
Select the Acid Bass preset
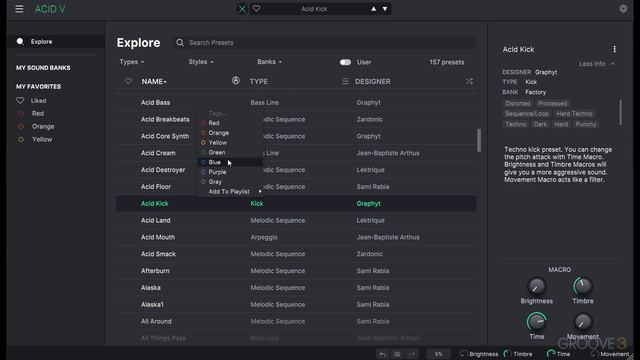pos(296,102)
